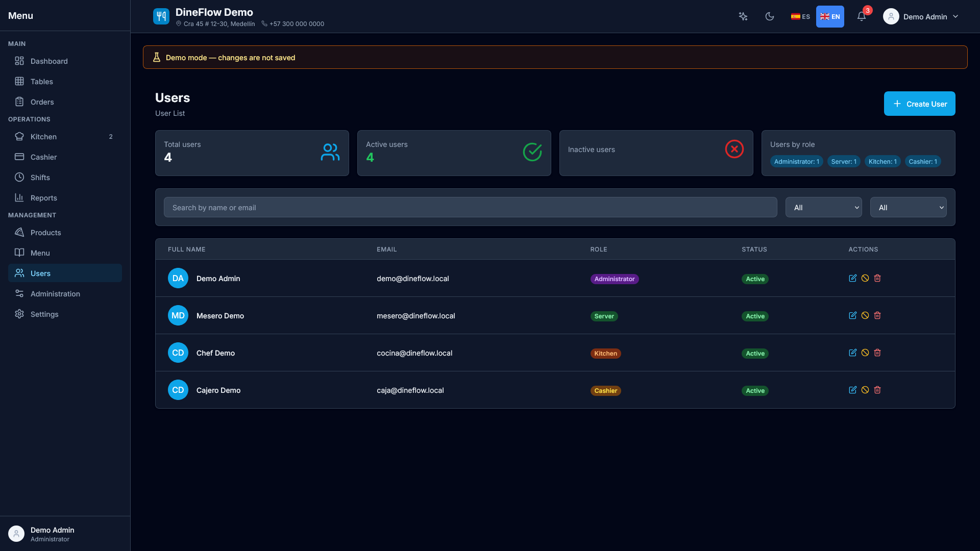Click the MD avatar of Mesero Demo
Screen dimensions: 980x551
pyautogui.click(x=178, y=315)
